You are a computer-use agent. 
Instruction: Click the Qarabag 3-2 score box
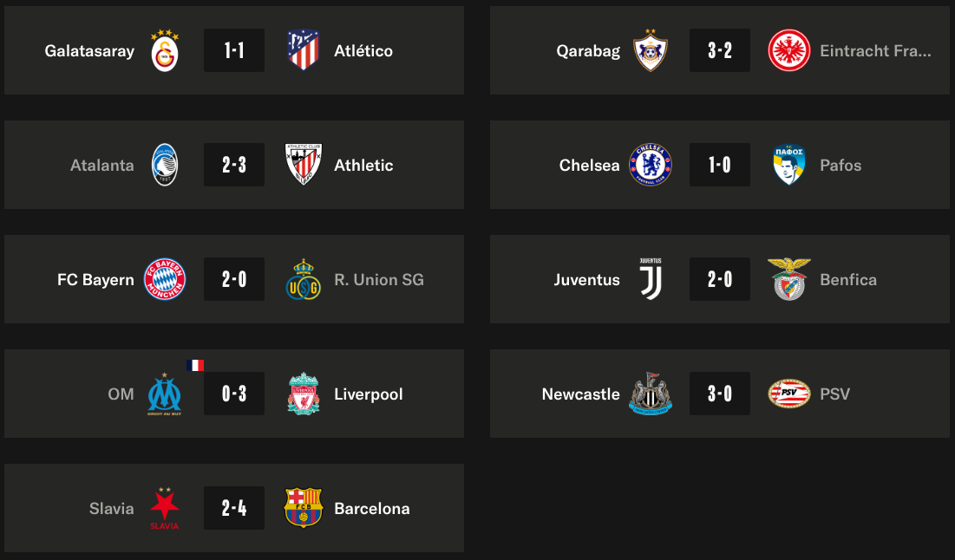[720, 51]
